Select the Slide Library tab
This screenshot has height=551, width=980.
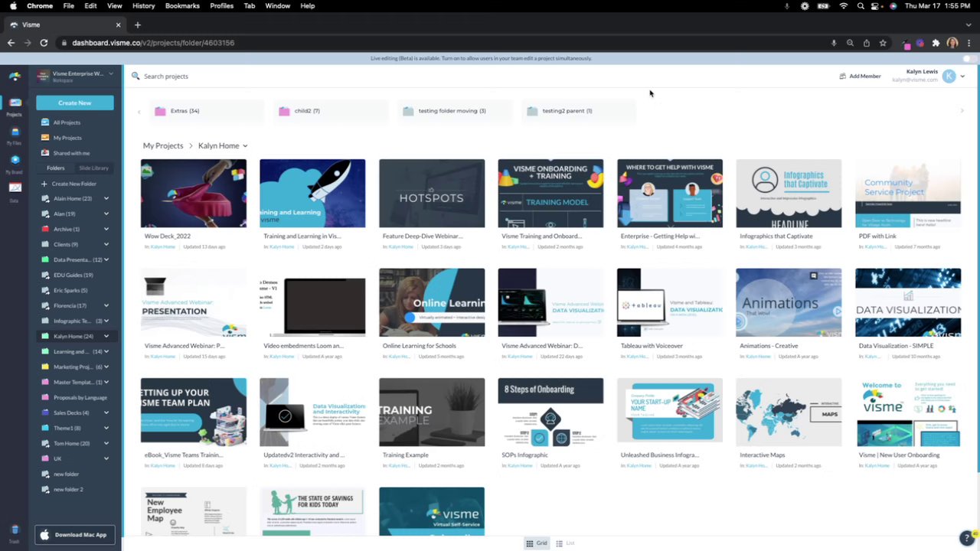93,168
